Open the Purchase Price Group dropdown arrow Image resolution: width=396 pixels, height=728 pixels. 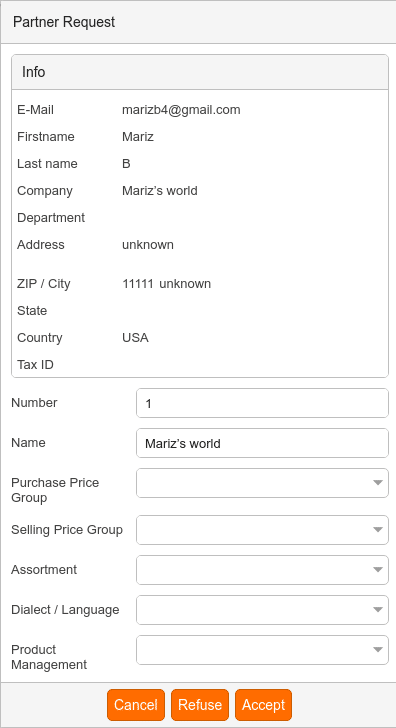[x=378, y=483]
